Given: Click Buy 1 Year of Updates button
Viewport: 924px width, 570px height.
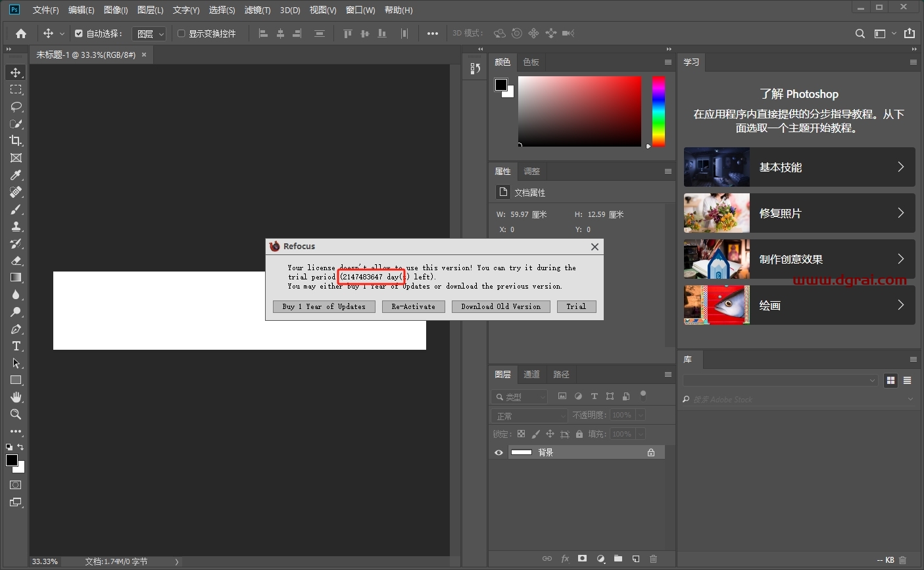Looking at the screenshot, I should pos(324,306).
